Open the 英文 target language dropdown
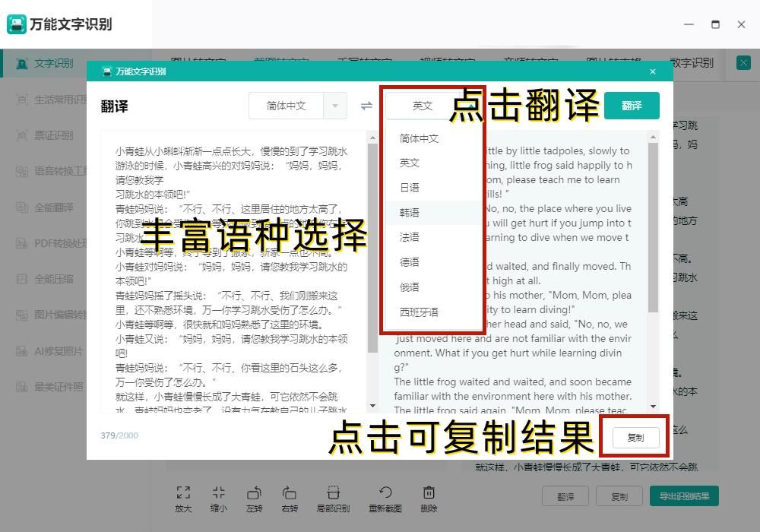This screenshot has height=532, width=760. [432, 106]
